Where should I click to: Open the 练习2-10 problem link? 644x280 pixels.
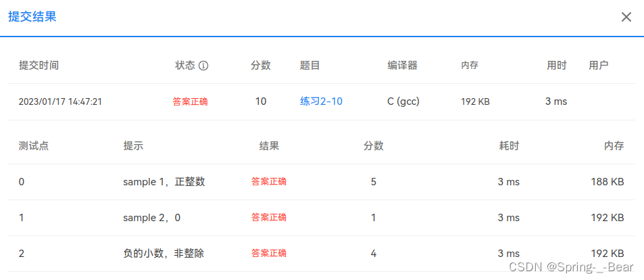click(x=321, y=101)
